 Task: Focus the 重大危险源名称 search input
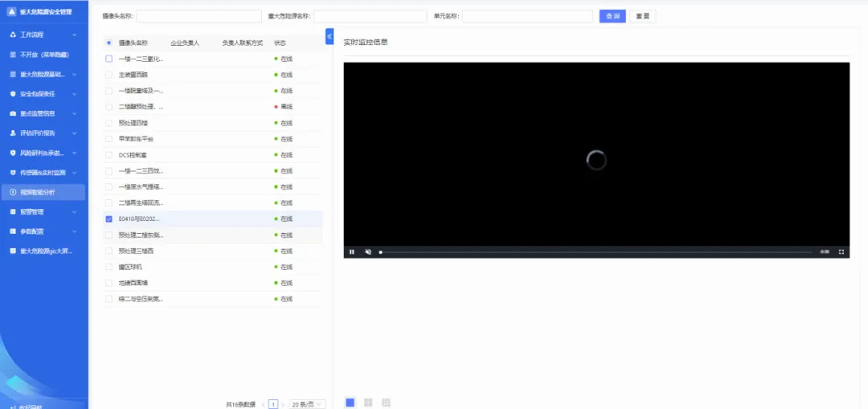click(x=371, y=16)
